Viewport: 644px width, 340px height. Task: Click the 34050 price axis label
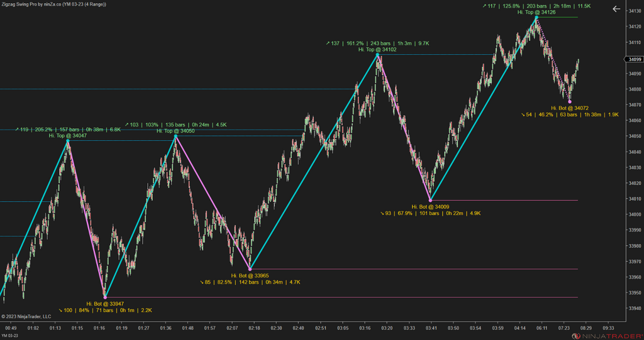634,136
